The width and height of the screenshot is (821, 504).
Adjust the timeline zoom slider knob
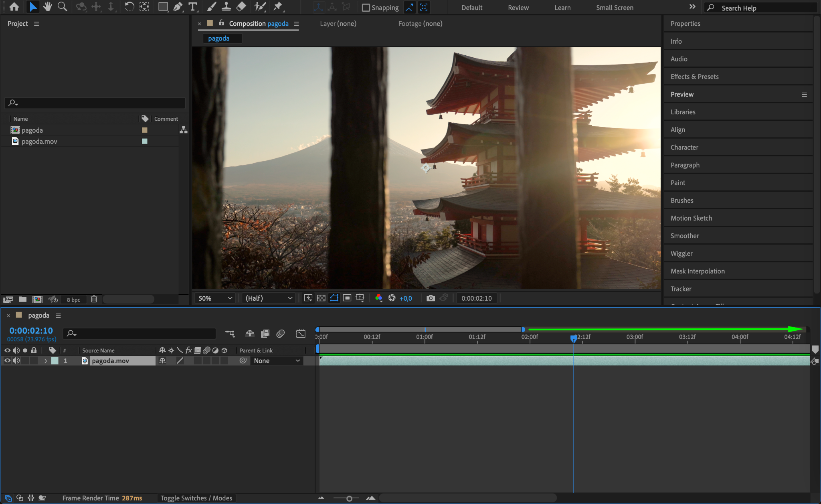pyautogui.click(x=349, y=498)
